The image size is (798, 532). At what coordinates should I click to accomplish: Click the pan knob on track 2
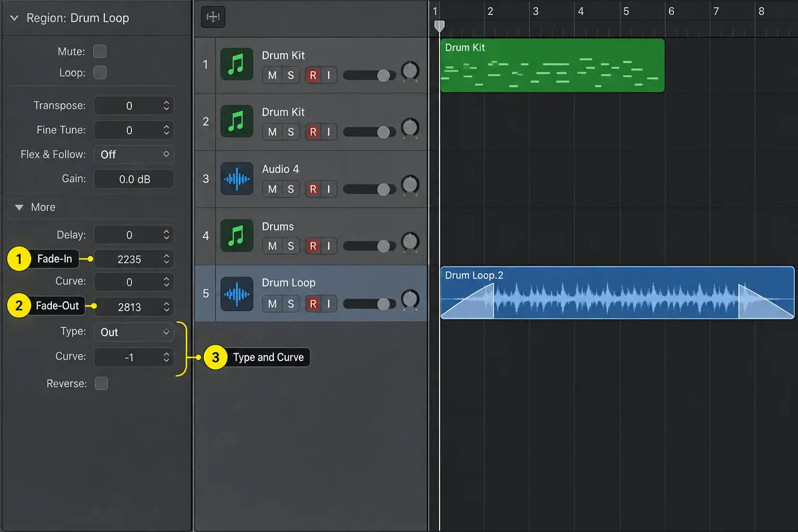pyautogui.click(x=410, y=127)
